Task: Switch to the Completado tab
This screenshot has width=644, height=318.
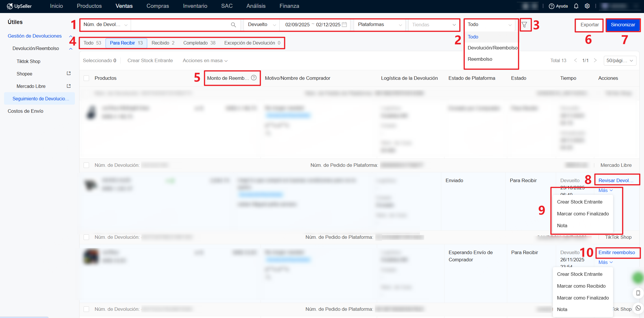Action: point(199,43)
